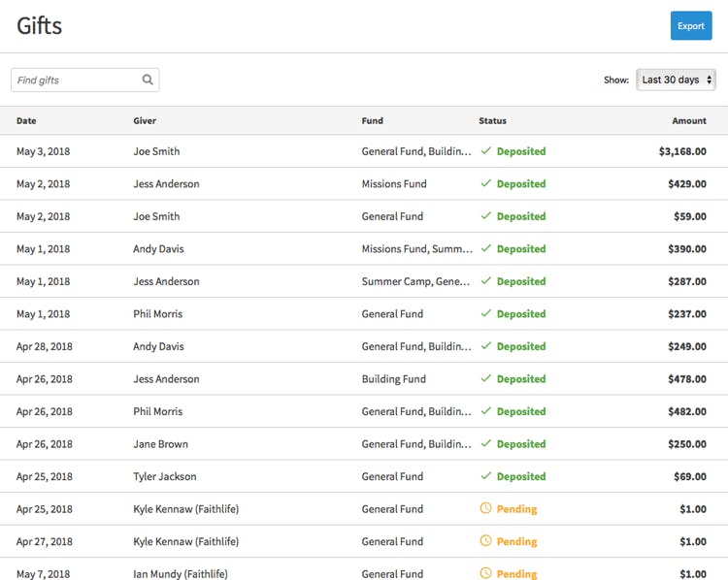Viewport: 728px width, 580px height.
Task: Click inside the Find gifts search field
Action: point(76,80)
